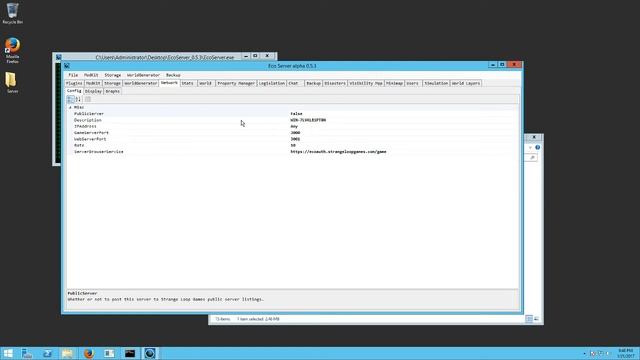640x360 pixels.
Task: Open the Storage menu
Action: (x=113, y=75)
